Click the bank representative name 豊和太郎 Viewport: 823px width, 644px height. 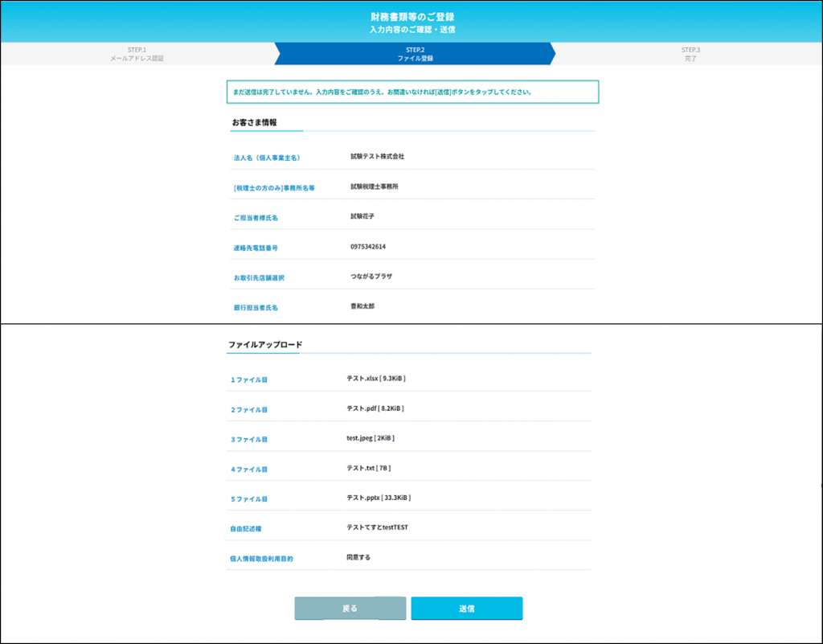[362, 306]
